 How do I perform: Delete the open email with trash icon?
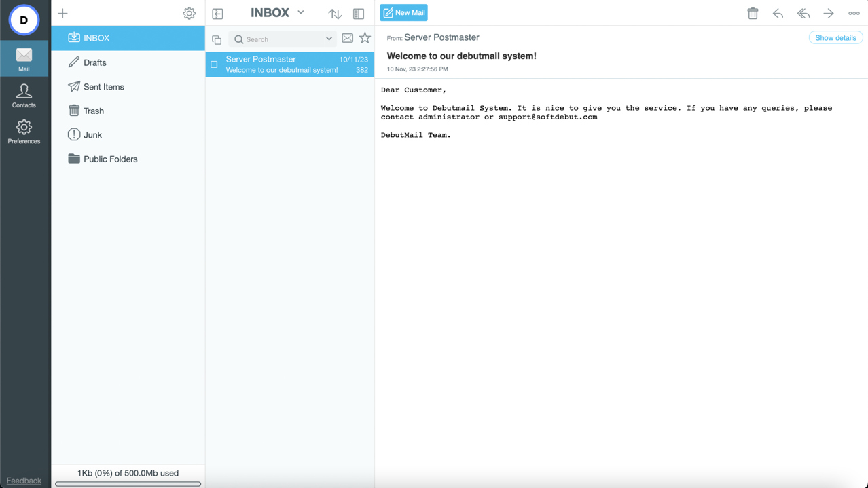[753, 13]
